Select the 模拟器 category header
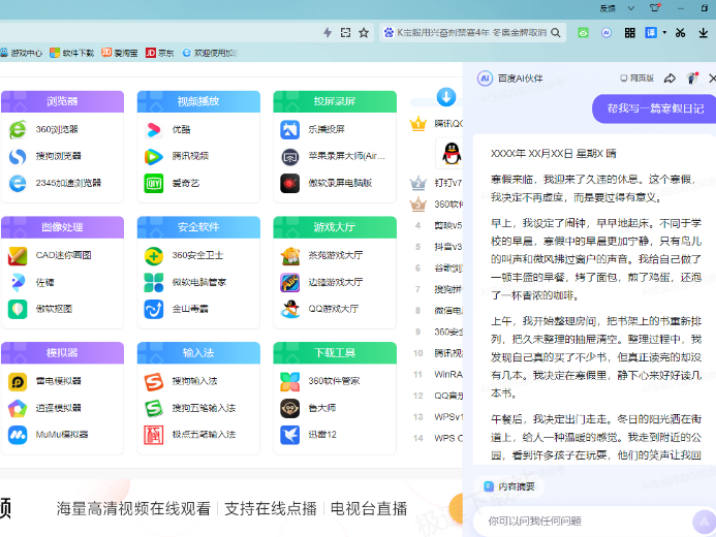 click(62, 353)
